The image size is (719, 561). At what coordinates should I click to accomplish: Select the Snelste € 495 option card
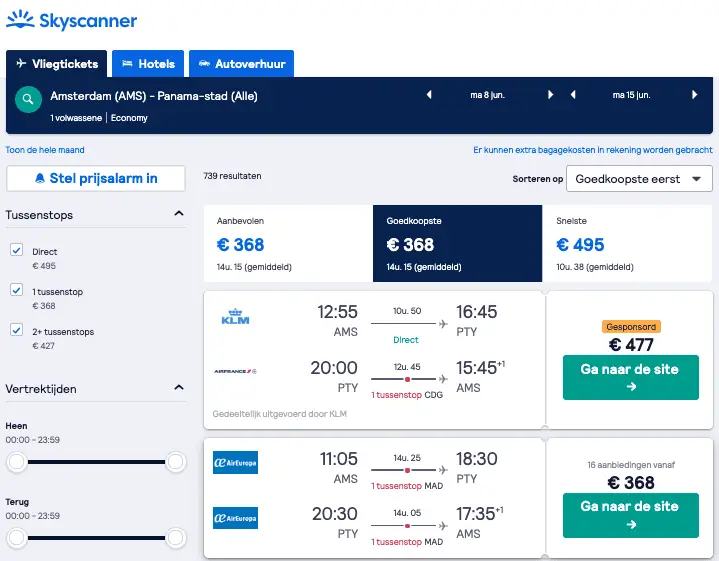627,244
